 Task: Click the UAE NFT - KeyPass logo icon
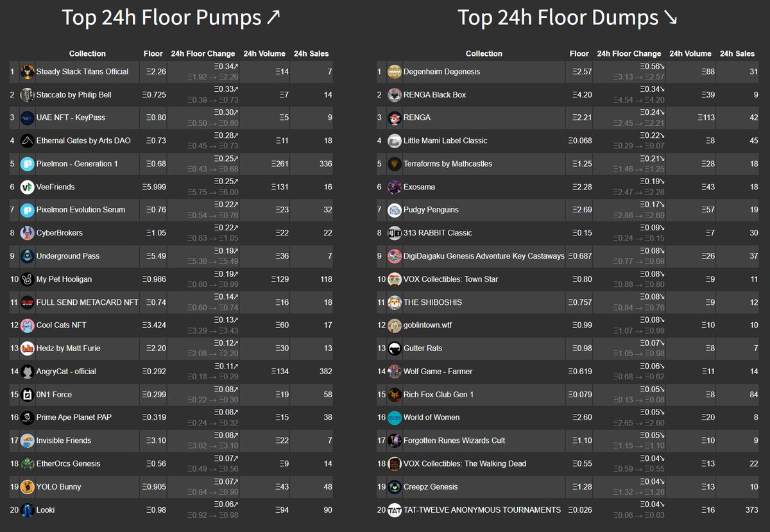[27, 118]
